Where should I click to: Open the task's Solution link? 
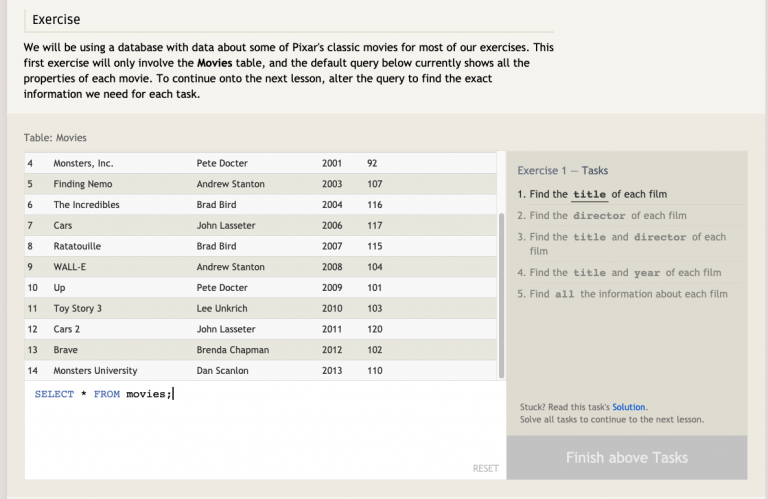pos(628,407)
